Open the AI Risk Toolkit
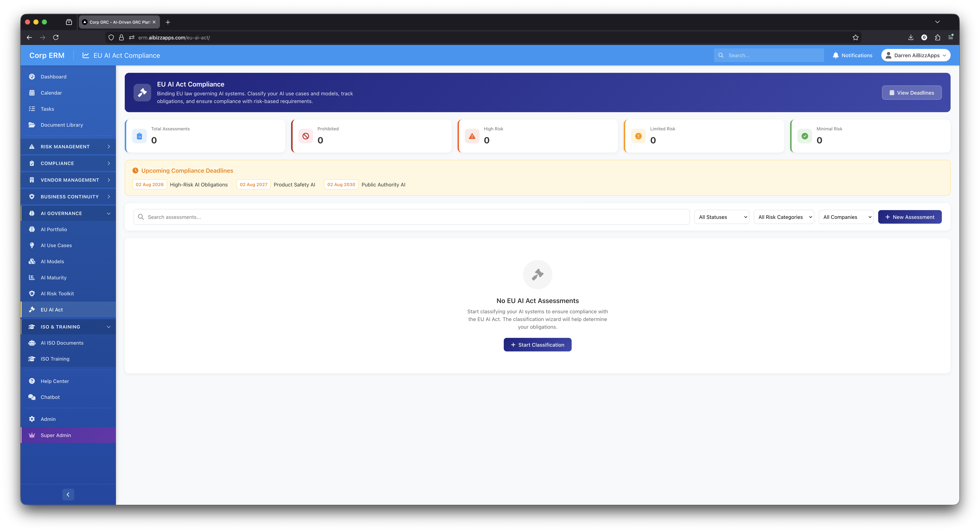980x532 pixels. coord(57,293)
